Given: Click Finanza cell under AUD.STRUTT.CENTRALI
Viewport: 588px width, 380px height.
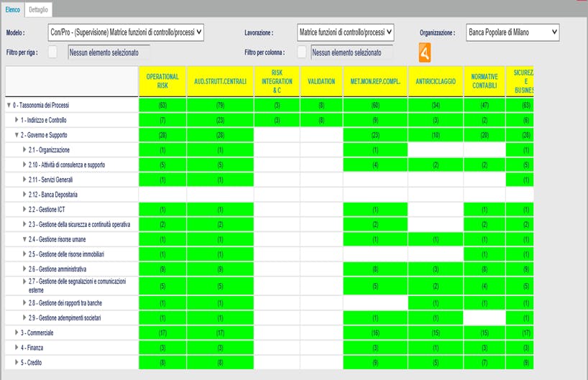Looking at the screenshot, I should 220,348.
